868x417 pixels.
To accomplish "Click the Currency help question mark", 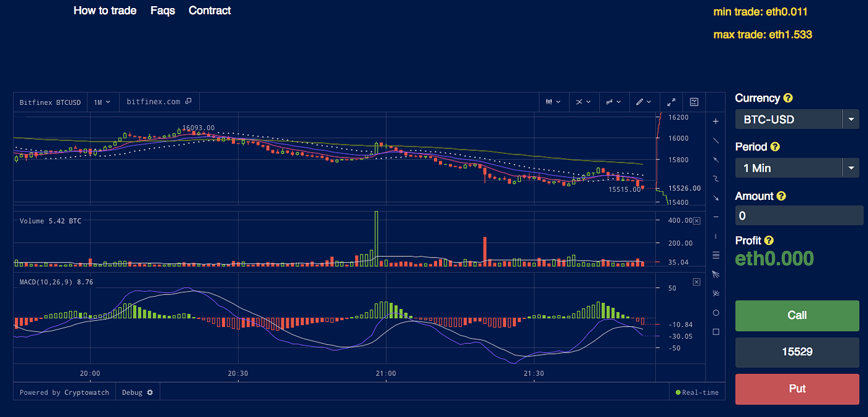I will click(x=788, y=98).
